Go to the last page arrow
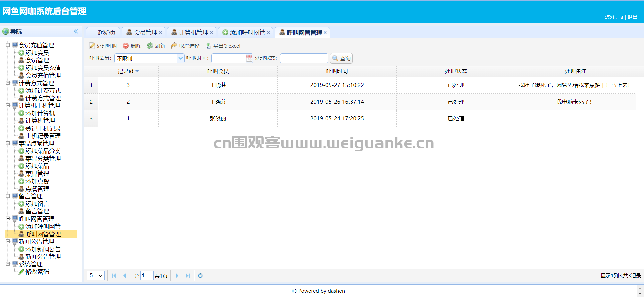Viewport: 644px width, 297px height. 188,276
